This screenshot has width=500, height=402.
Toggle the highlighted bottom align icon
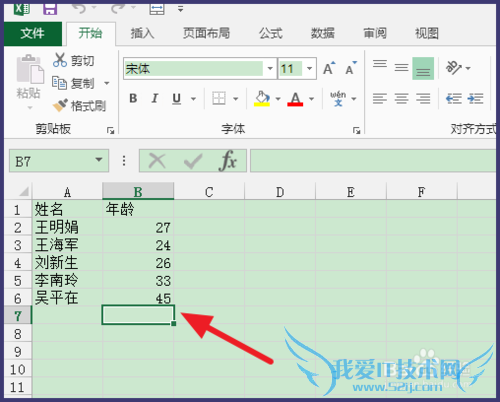click(x=423, y=68)
